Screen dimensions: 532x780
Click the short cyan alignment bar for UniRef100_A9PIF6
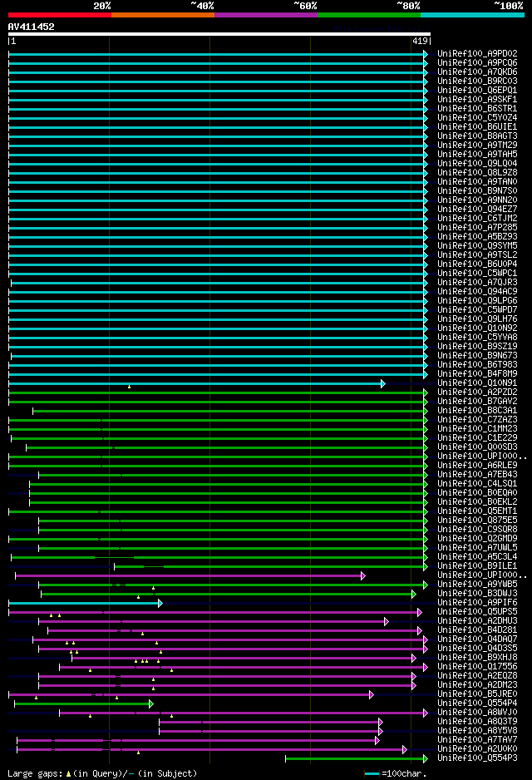83,604
